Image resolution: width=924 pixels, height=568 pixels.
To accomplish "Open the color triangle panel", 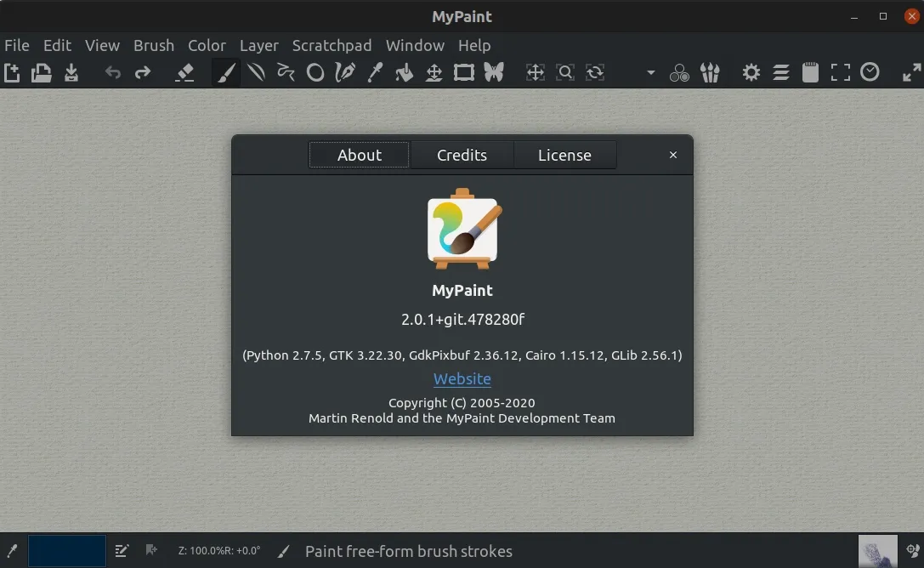I will [x=679, y=72].
